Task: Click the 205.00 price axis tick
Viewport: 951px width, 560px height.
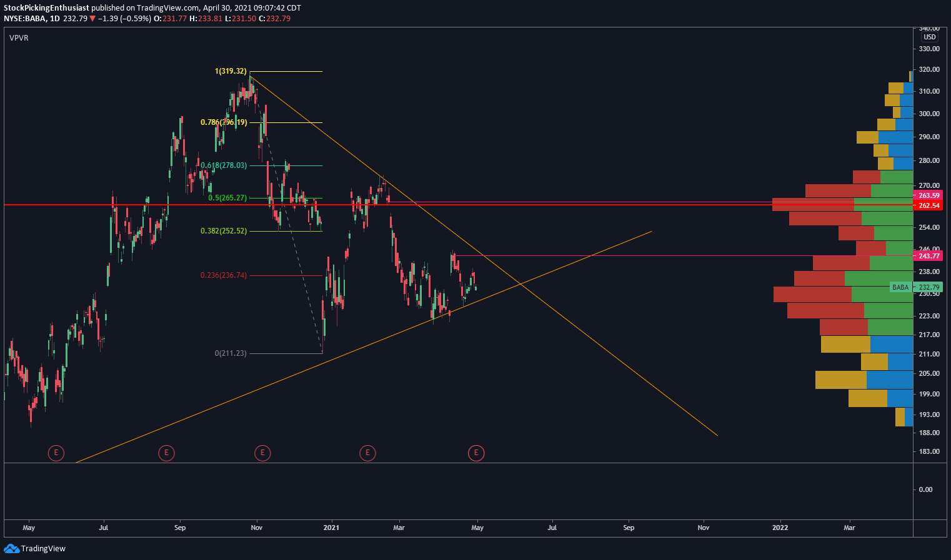Action: point(929,373)
